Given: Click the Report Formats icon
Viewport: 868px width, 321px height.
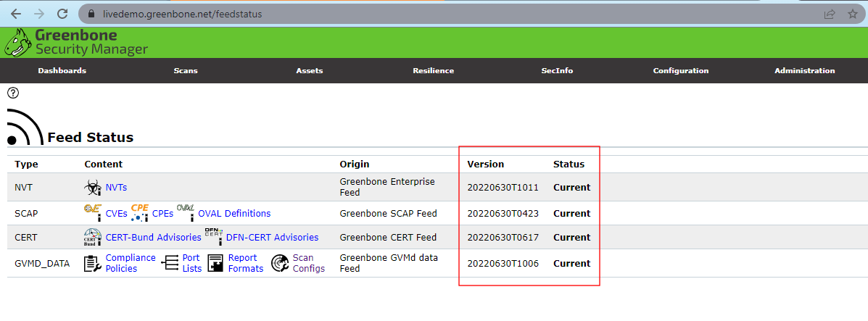Looking at the screenshot, I should [215, 263].
